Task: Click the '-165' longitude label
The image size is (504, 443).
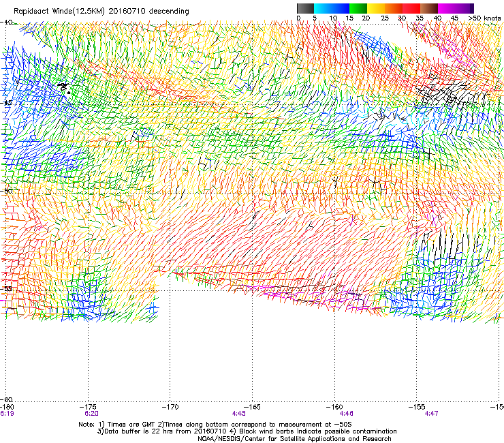Action: pos(252,407)
